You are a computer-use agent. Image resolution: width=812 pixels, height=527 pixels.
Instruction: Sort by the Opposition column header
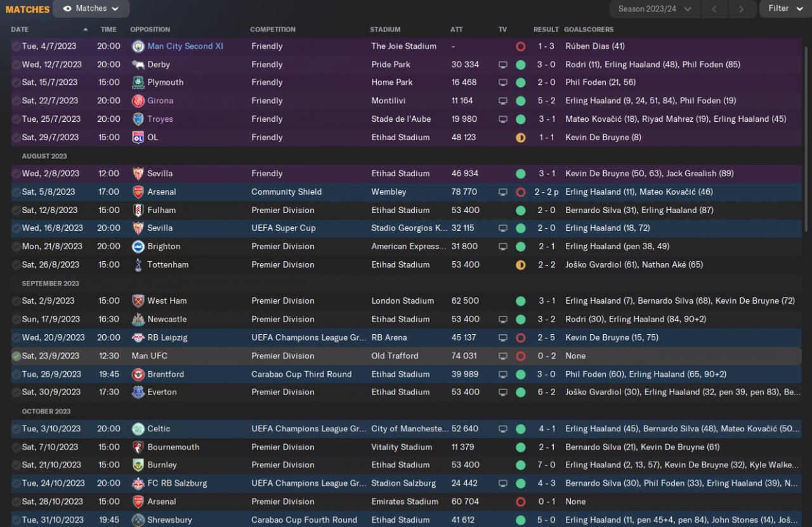pos(150,30)
